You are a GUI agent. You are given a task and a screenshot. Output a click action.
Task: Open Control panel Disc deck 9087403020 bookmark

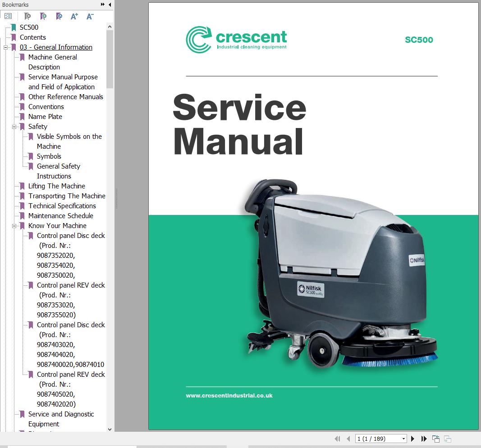pyautogui.click(x=71, y=345)
